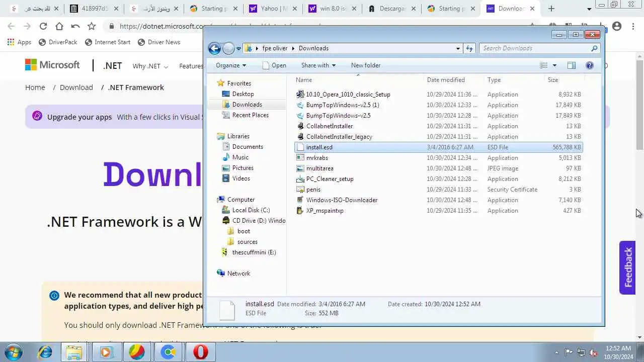Select the CollabnetInstaller_legacy file icon
Screen dimensions: 644x362
[300, 137]
